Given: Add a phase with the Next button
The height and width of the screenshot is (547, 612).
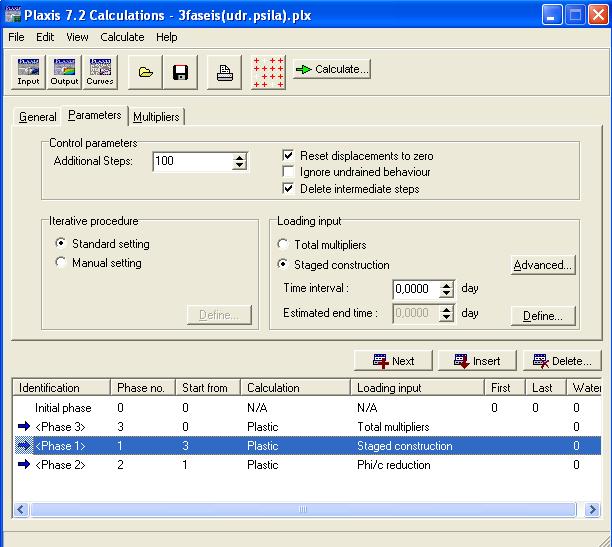Looking at the screenshot, I should click(393, 361).
